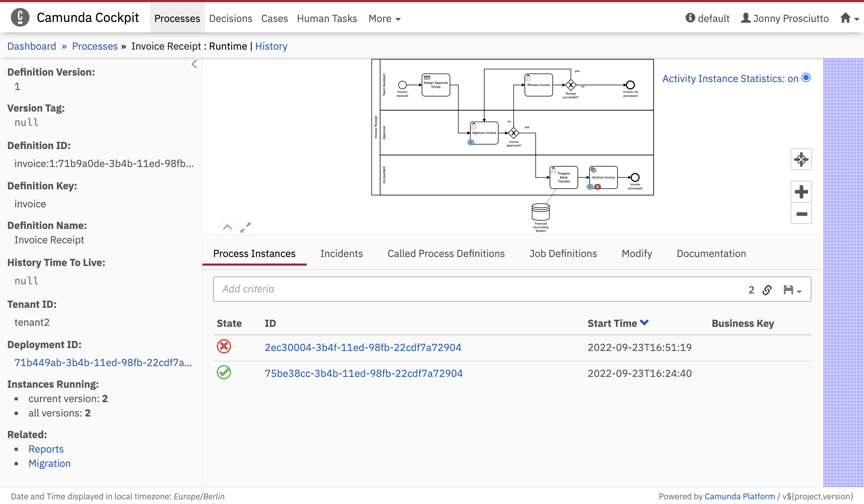Click the red incident badge on Archive Invoice
Viewport: 864px width, 504px height.
pos(598,187)
